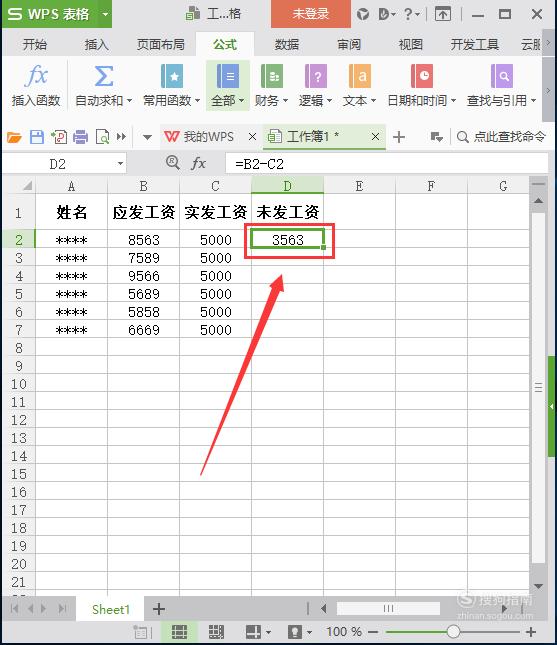Viewport: 557px width, 645px height.
Task: Click the export to PDF icon
Action: pyautogui.click(x=59, y=137)
